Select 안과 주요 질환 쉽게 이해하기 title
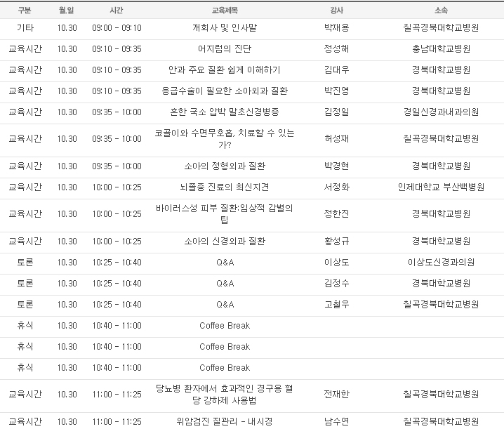Screen dimensions: 504x429 tap(225, 70)
